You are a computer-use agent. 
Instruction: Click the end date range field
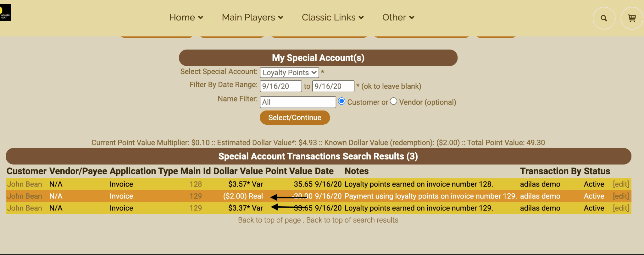click(333, 86)
